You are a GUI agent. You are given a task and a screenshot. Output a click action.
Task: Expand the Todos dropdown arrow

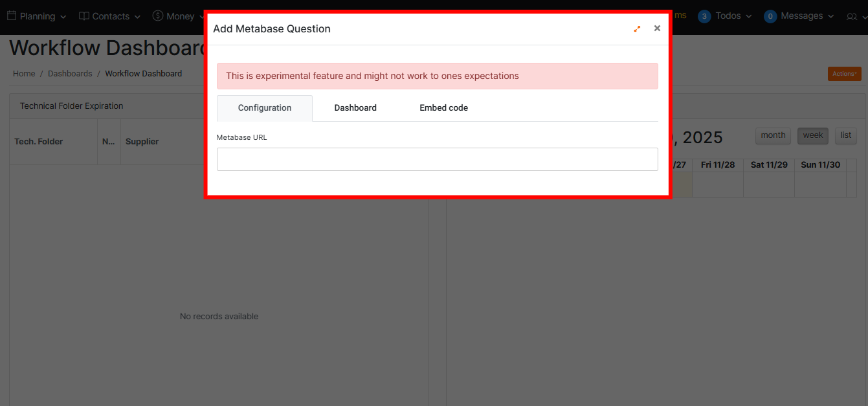(749, 16)
